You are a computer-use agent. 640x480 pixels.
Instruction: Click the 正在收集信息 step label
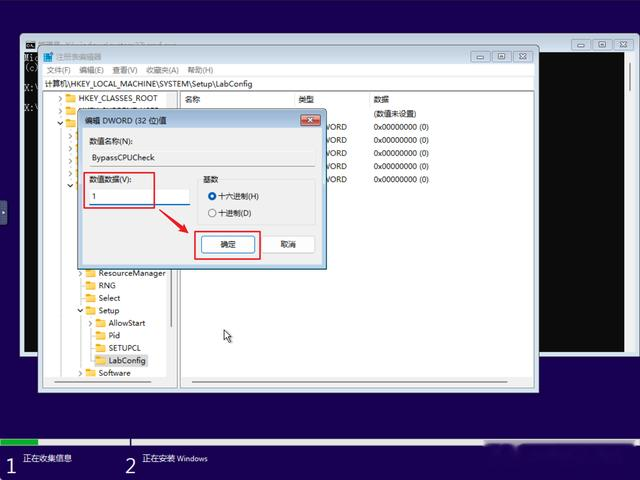47,458
